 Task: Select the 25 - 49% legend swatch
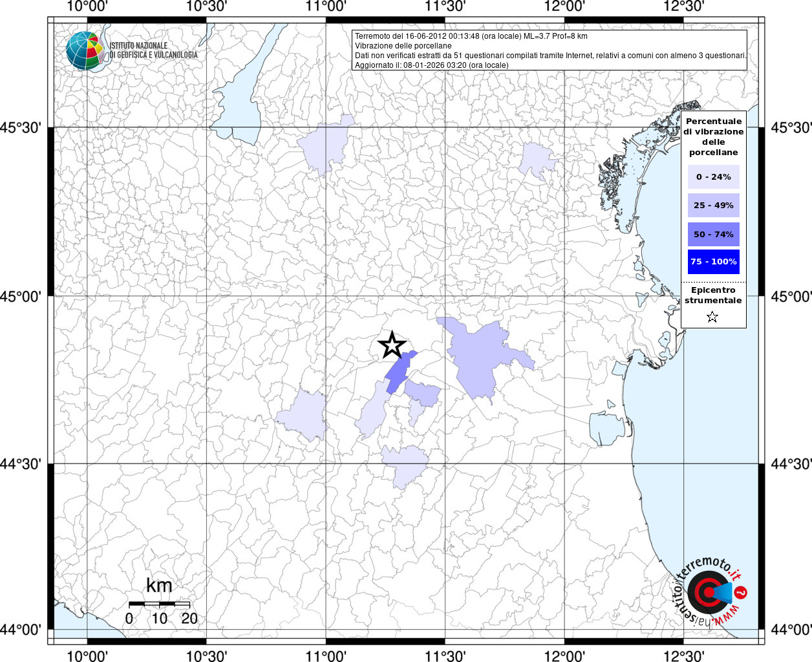714,205
